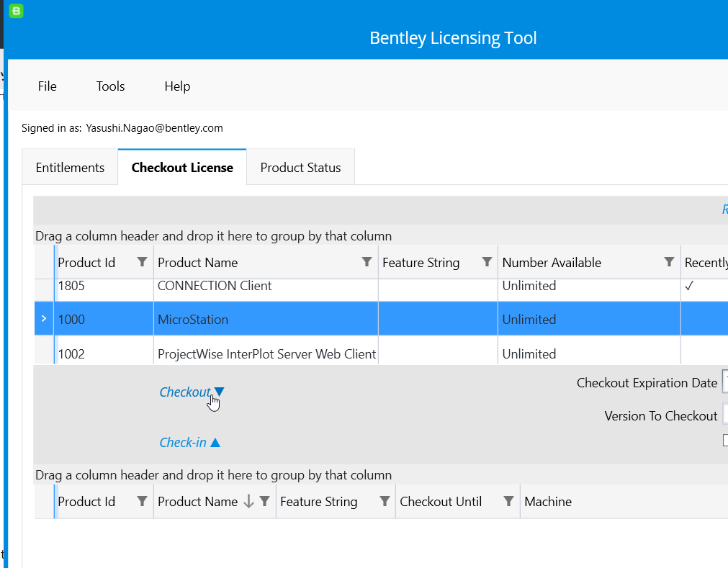Open the Help menu
The width and height of the screenshot is (728, 568).
(177, 86)
